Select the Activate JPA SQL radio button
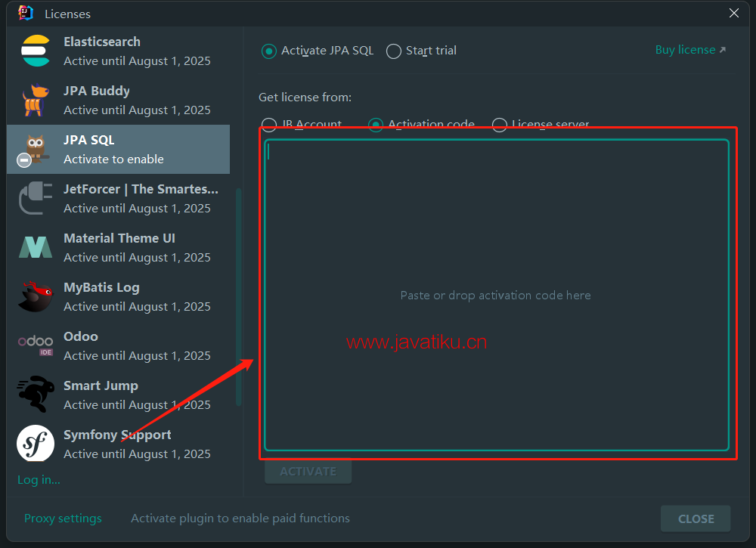This screenshot has width=756, height=548. (x=268, y=51)
